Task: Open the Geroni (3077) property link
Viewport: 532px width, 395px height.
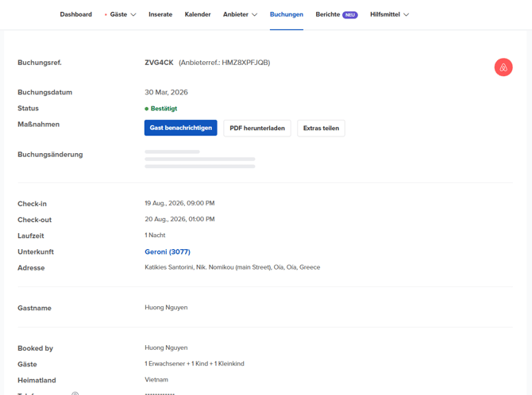Action: coord(168,252)
